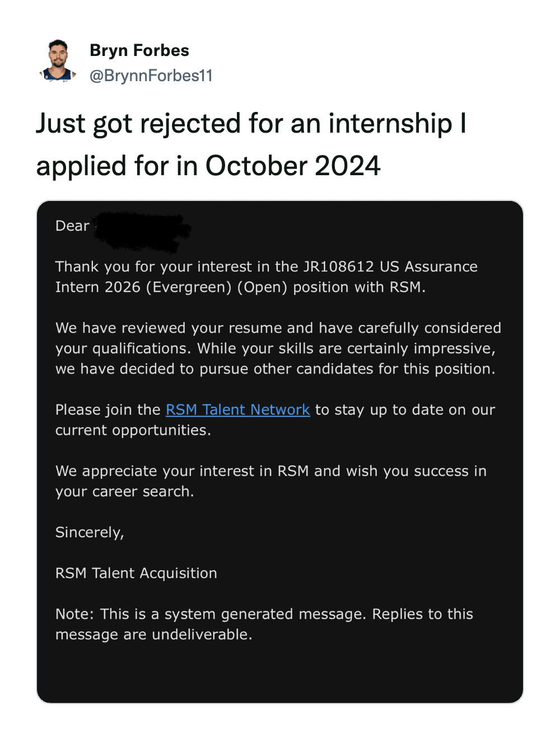The height and width of the screenshot is (740, 560).
Task: Click the "message are undeliverable." text
Action: point(154,635)
